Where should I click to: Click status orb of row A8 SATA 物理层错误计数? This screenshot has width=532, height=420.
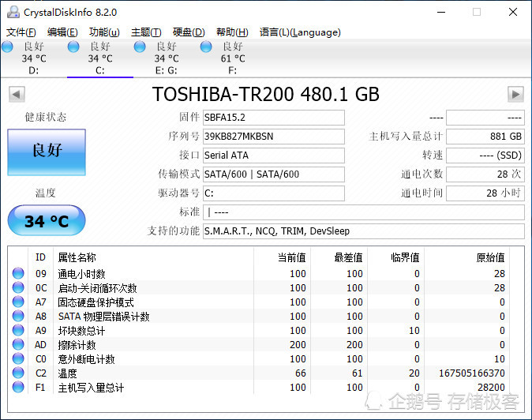(x=18, y=316)
